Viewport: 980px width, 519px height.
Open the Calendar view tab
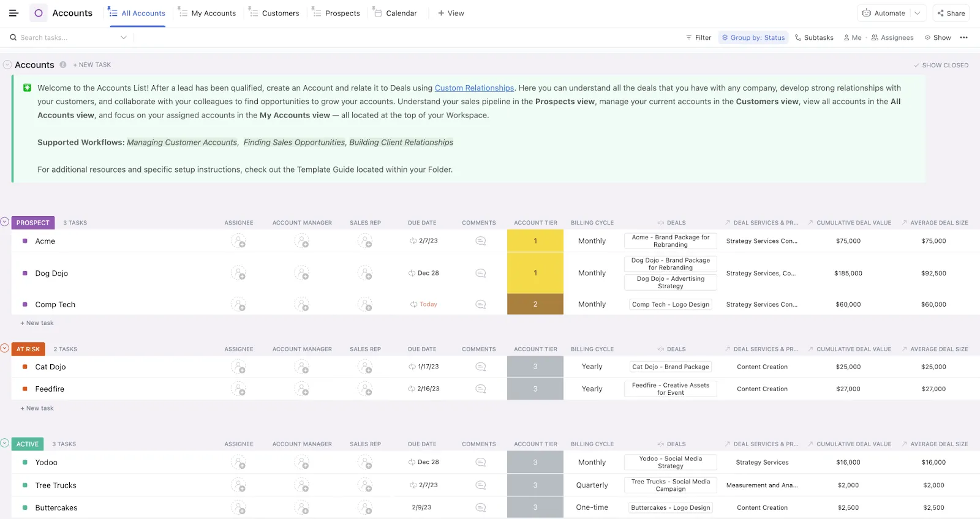pos(395,13)
